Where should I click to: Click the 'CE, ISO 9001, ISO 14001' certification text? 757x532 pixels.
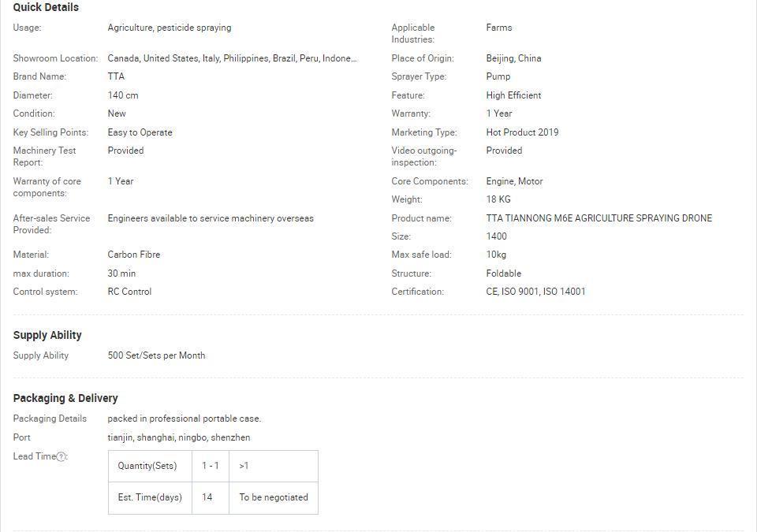[535, 292]
